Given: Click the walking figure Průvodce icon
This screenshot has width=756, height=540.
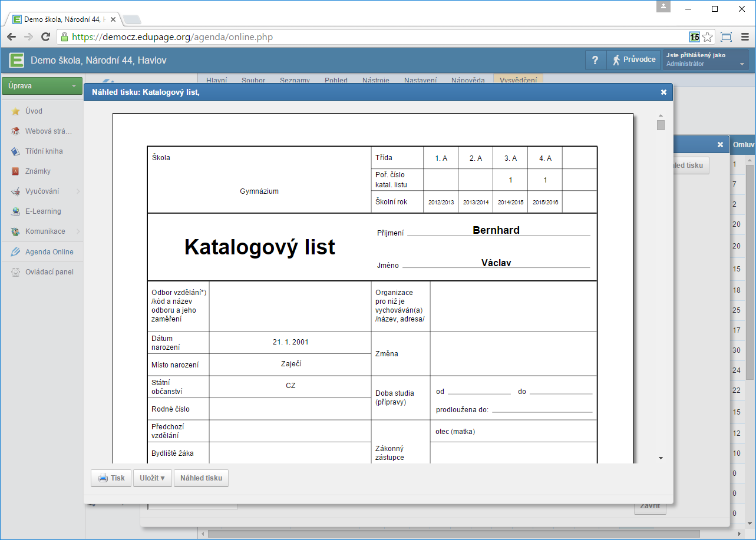Looking at the screenshot, I should pyautogui.click(x=616, y=59).
